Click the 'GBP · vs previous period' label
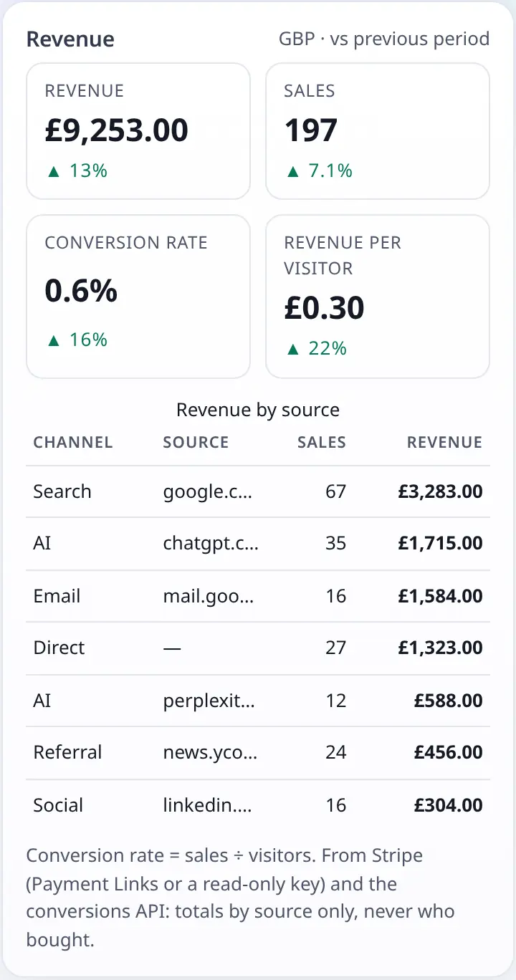The width and height of the screenshot is (516, 980). coord(384,39)
